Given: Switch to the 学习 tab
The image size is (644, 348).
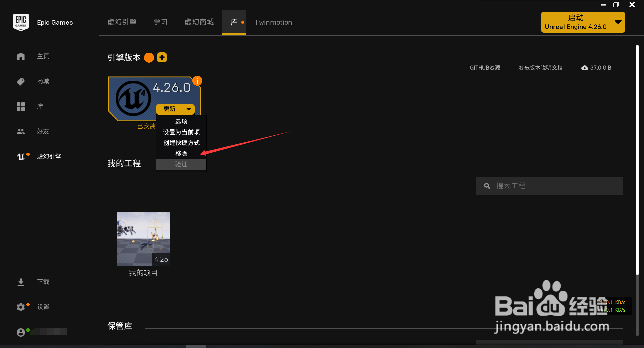Looking at the screenshot, I should [x=160, y=22].
